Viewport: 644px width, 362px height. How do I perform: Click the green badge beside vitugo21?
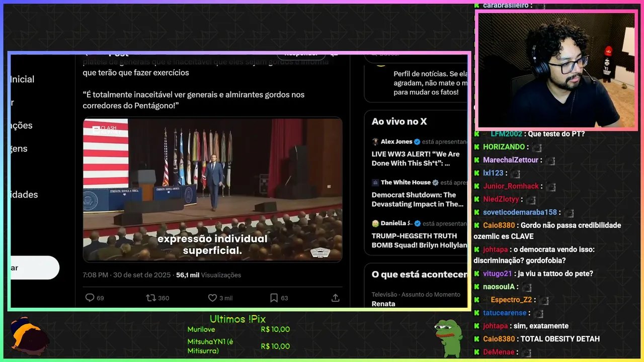pyautogui.click(x=477, y=274)
